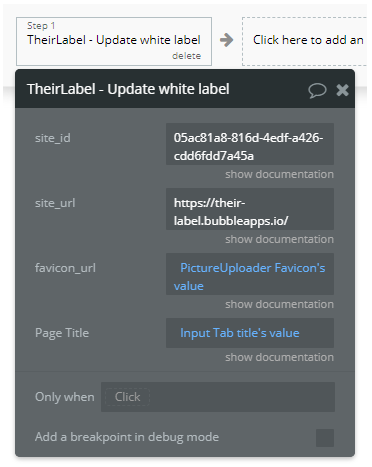Click the panel title bar text

pos(128,89)
